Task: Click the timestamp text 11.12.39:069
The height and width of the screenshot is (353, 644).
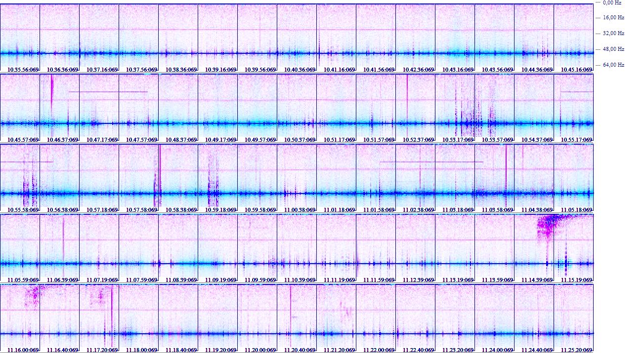Action: [x=419, y=280]
